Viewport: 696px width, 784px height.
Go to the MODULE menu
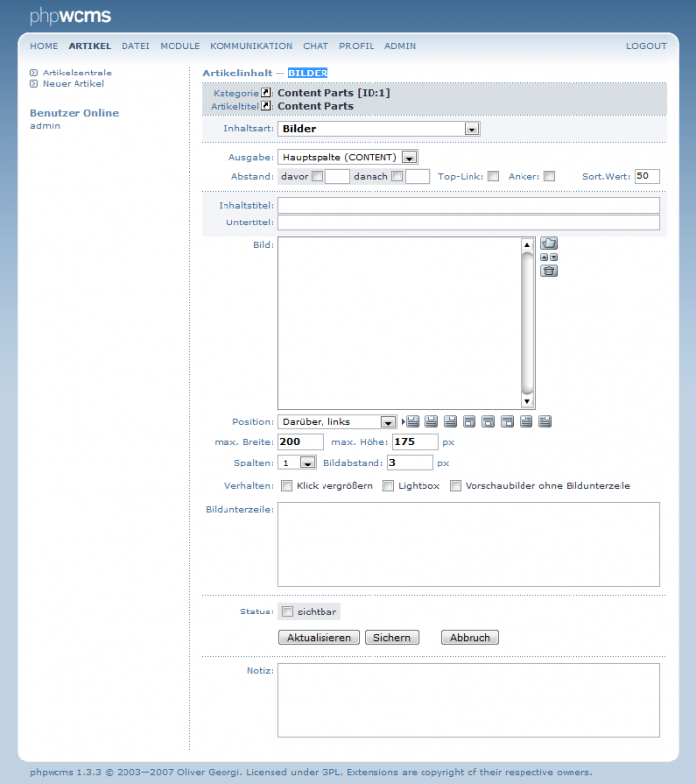point(179,46)
